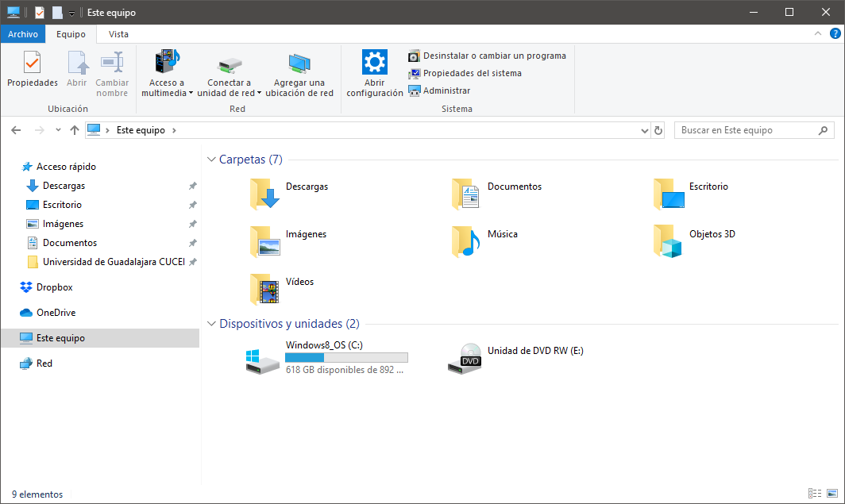
Task: Select the Descargas folder icon
Action: 264,194
